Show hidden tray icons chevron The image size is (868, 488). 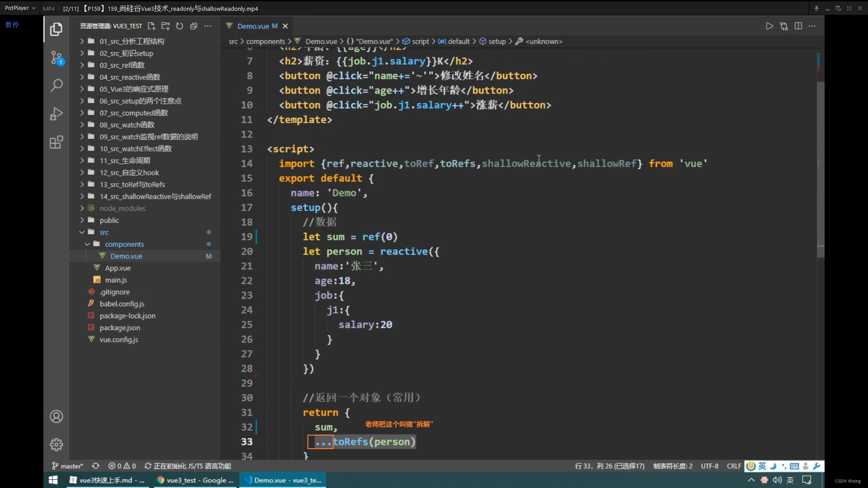point(751,480)
